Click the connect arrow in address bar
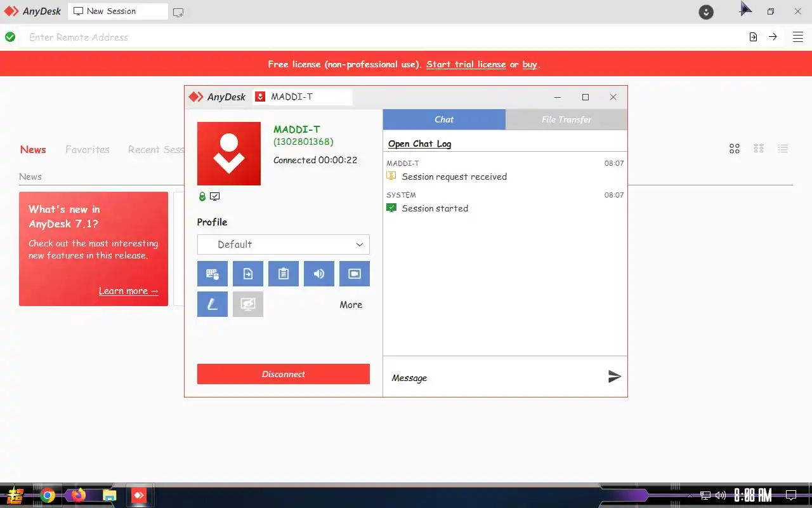 (773, 37)
